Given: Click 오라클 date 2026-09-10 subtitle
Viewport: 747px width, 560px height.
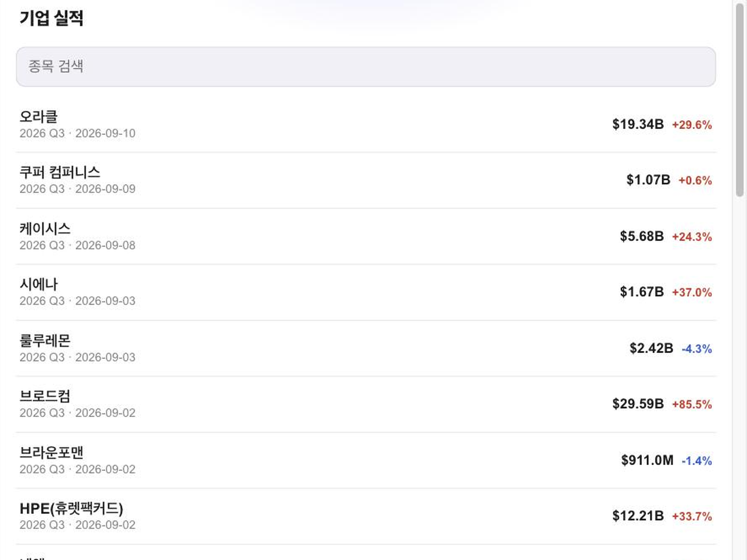Looking at the screenshot, I should point(105,133).
